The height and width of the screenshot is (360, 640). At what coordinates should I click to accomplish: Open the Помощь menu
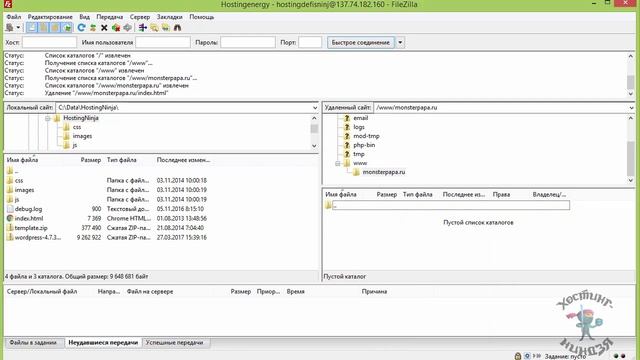pos(202,17)
